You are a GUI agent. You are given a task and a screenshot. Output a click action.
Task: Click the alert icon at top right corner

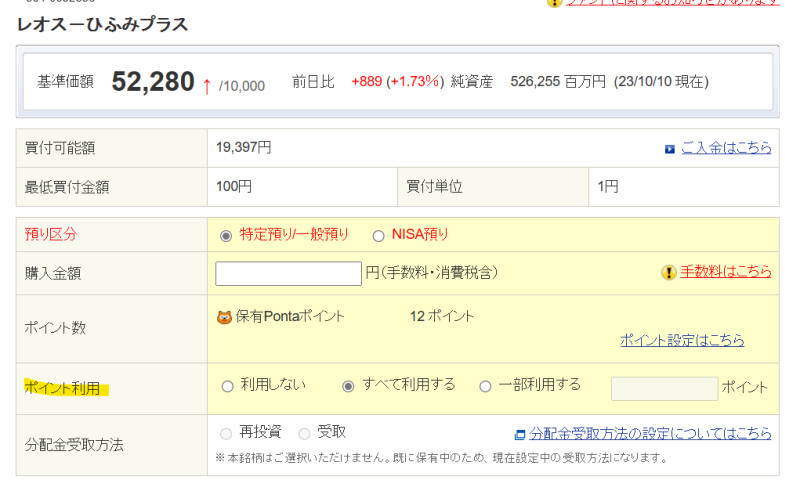[x=555, y=3]
